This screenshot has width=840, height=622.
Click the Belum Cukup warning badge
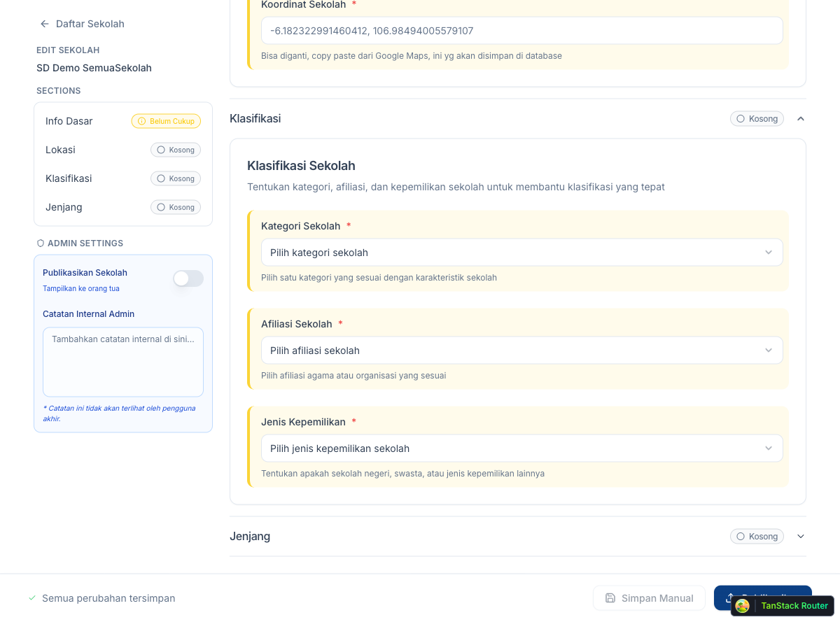[166, 121]
